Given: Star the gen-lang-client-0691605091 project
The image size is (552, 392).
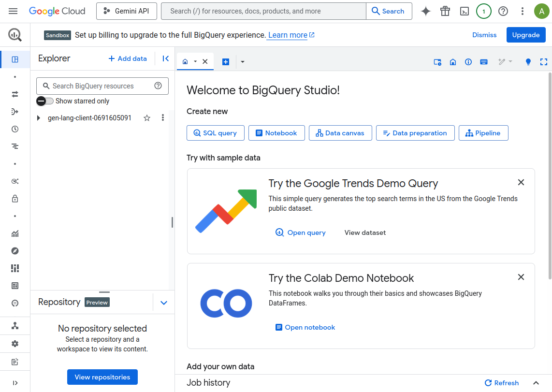Looking at the screenshot, I should pyautogui.click(x=147, y=118).
